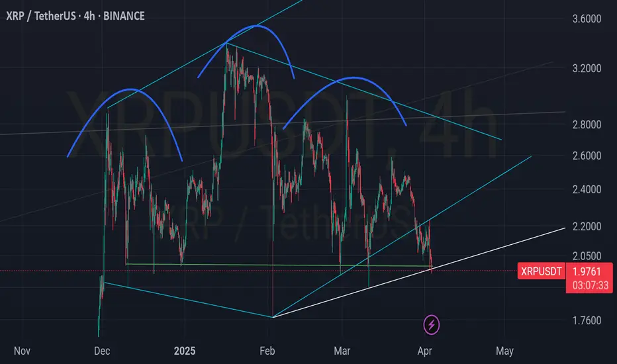Click the 1.7600 price axis label
Screen dimensions: 617x364
[587, 320]
